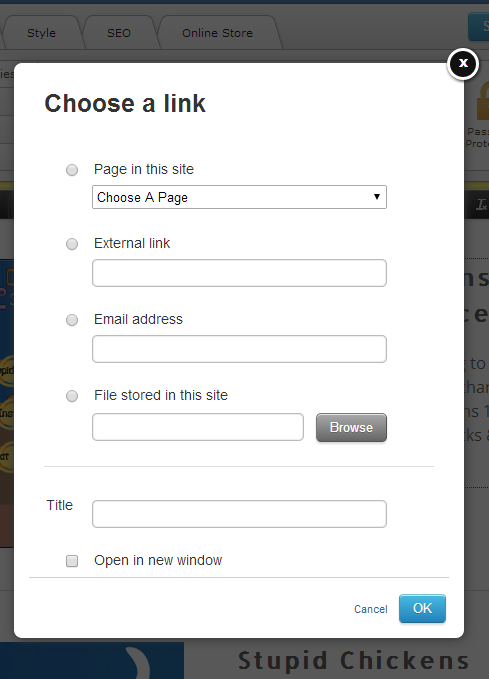Select the Page in this site radio button
489x679 pixels.
point(72,170)
